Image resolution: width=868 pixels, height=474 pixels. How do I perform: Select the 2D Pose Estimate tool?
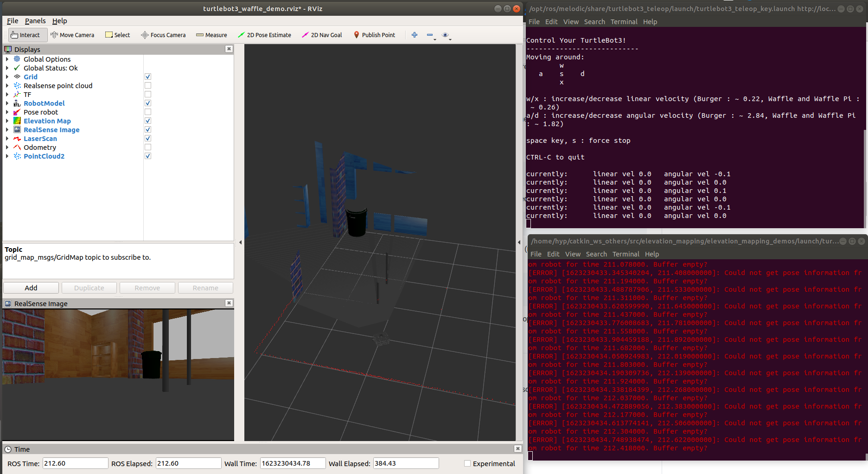point(264,35)
